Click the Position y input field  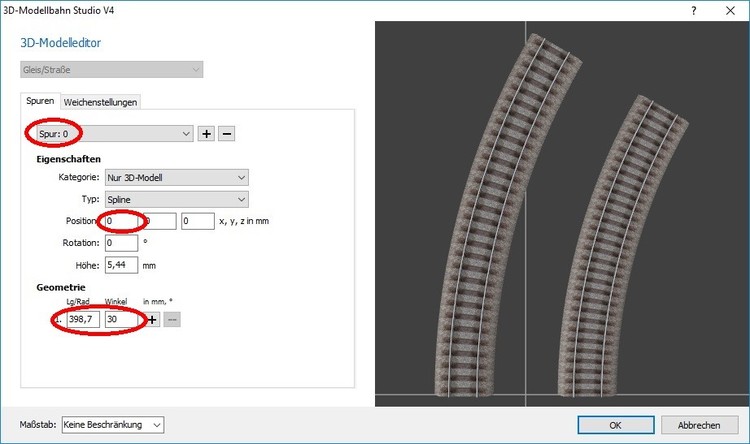coord(160,221)
